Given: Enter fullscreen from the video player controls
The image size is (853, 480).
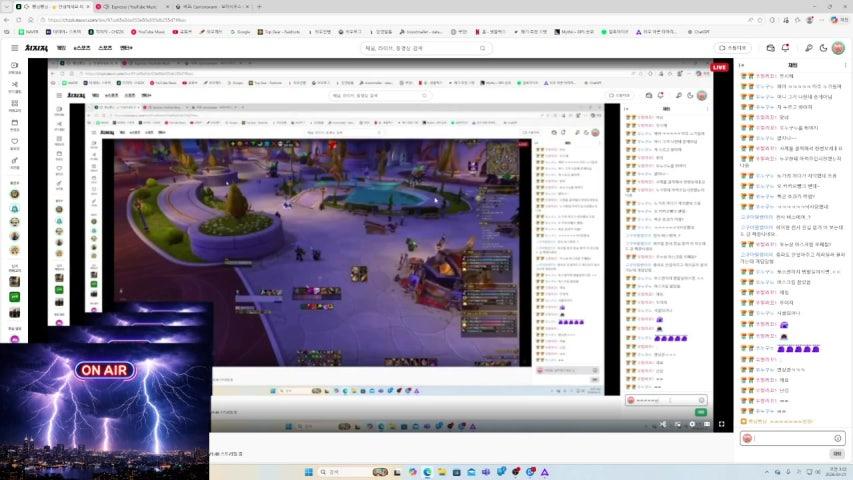Looking at the screenshot, I should (x=721, y=424).
